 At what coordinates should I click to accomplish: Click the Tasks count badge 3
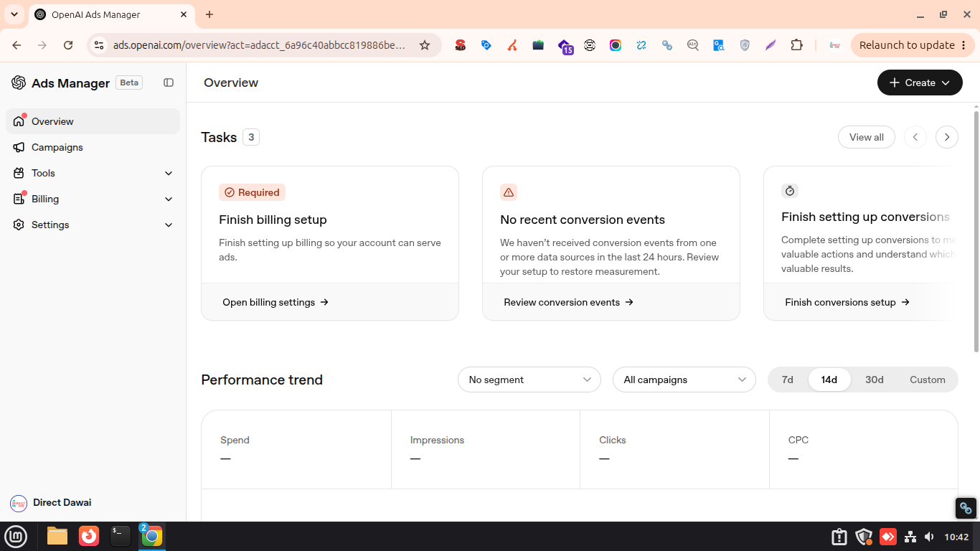pyautogui.click(x=251, y=137)
